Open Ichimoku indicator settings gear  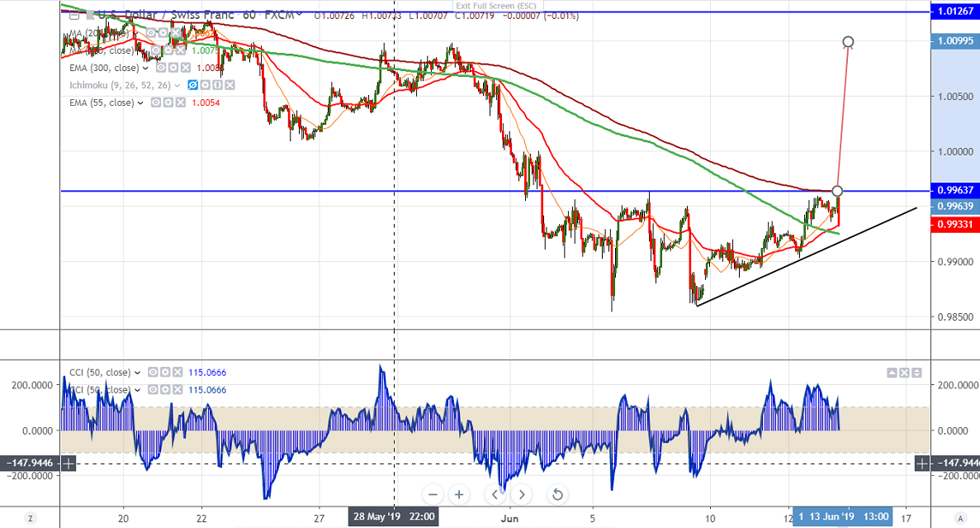coord(206,85)
